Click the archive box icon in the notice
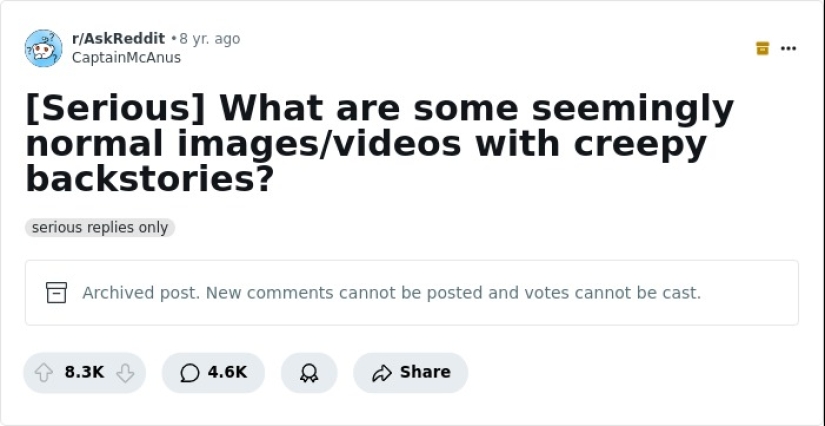 pos(57,293)
